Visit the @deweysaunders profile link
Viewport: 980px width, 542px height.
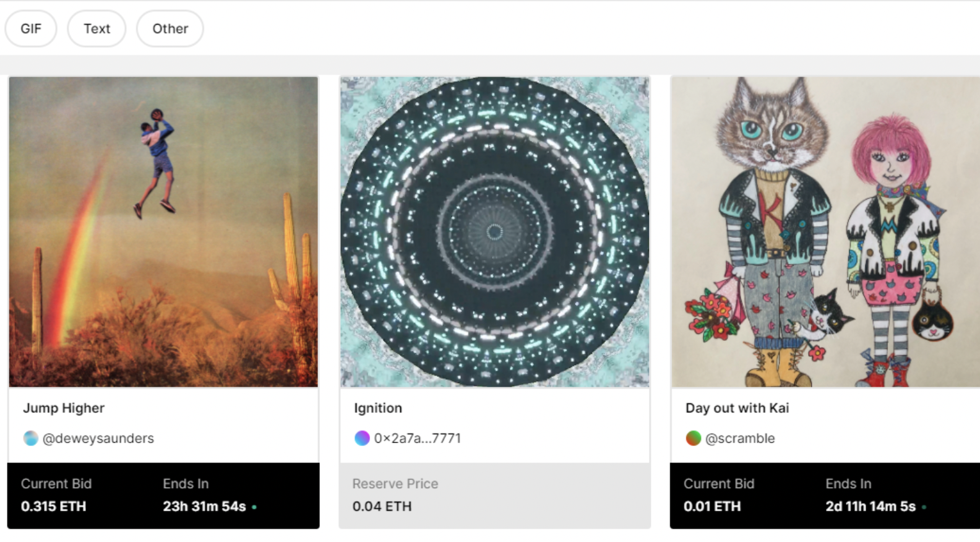pyautogui.click(x=98, y=439)
